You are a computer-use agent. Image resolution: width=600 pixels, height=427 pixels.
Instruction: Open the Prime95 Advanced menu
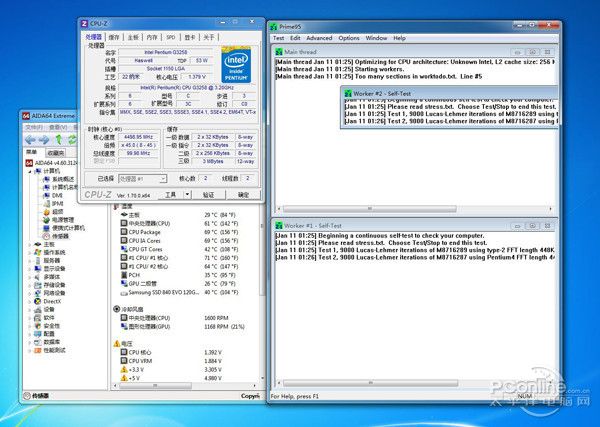point(319,38)
